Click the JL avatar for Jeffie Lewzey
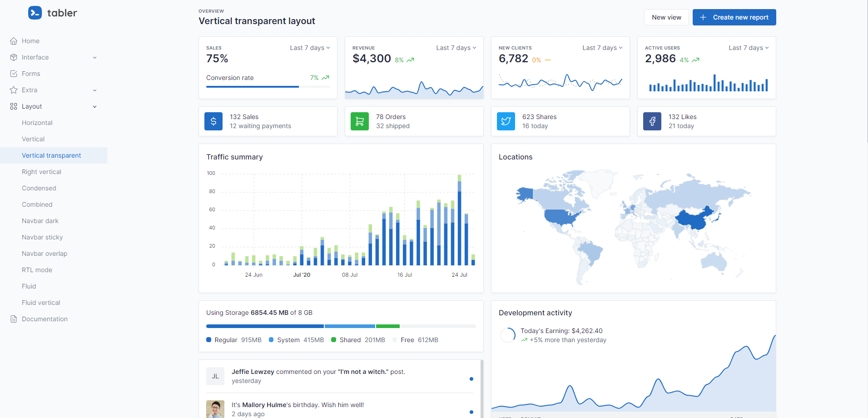This screenshot has height=418, width=868. (x=215, y=376)
